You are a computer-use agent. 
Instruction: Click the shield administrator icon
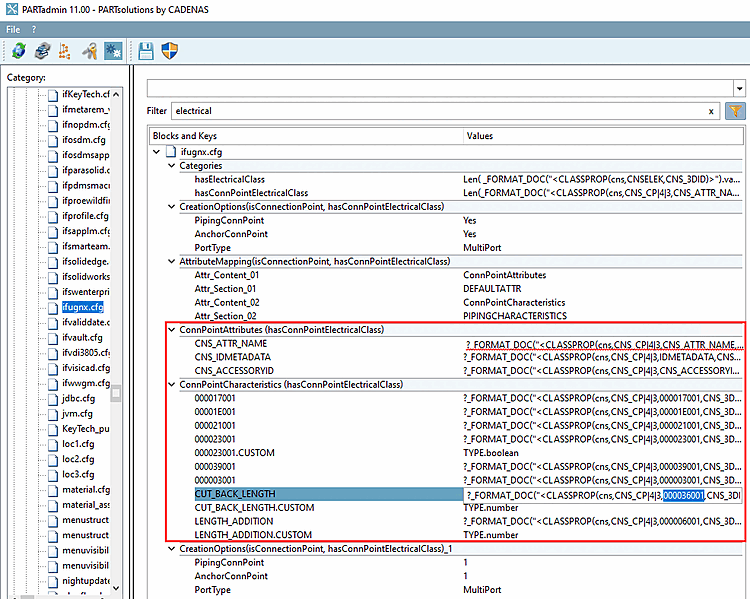coord(169,50)
